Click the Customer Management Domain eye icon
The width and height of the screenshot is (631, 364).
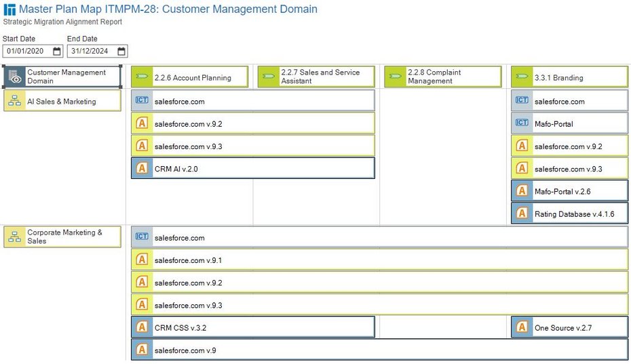[x=15, y=77]
